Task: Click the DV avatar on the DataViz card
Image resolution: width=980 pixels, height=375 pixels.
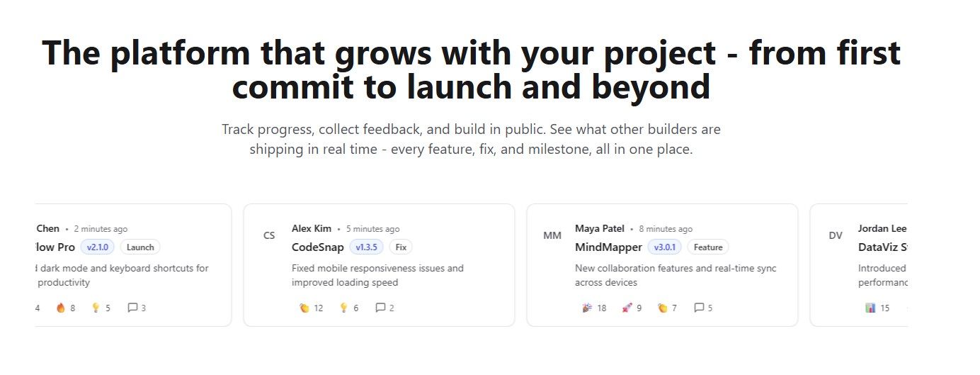Action: 836,235
